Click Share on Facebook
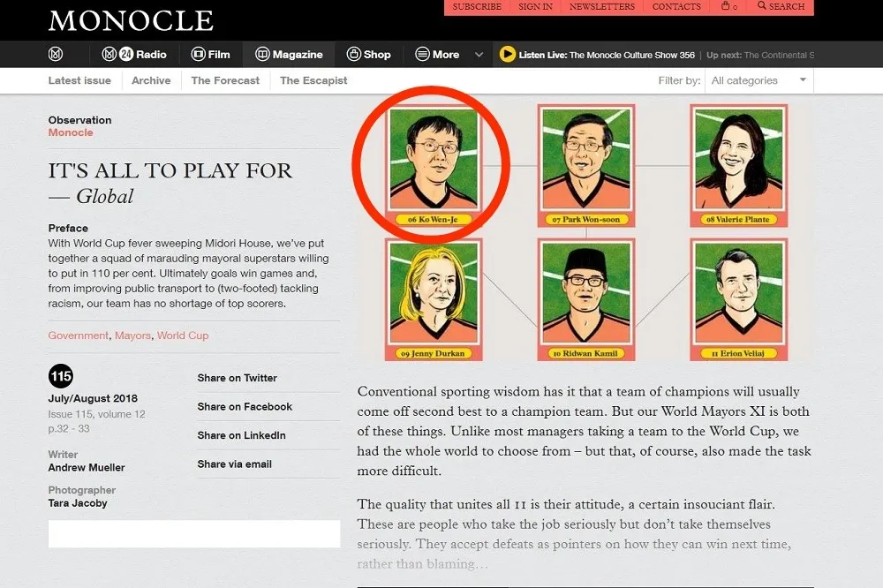This screenshot has height=588, width=883. 245,407
